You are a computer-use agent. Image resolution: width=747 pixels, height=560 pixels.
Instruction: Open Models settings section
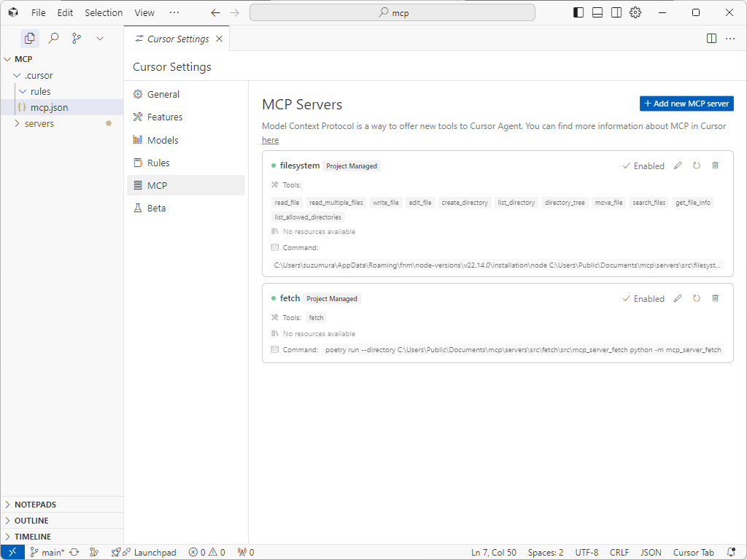[x=186, y=140]
